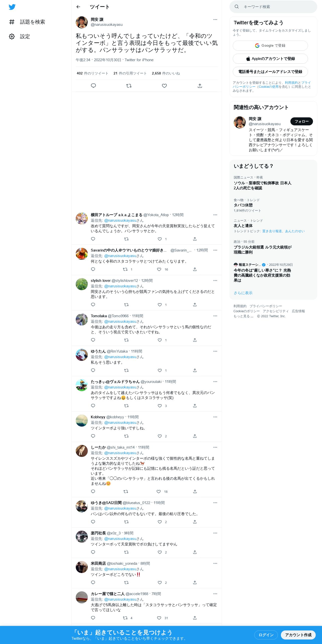Share the main tweet via share icon
Screen dimensions: 322x644
200,86
